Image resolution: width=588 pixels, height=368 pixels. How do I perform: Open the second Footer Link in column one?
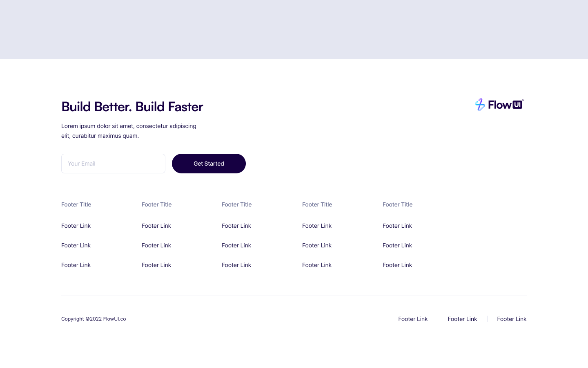pos(76,245)
